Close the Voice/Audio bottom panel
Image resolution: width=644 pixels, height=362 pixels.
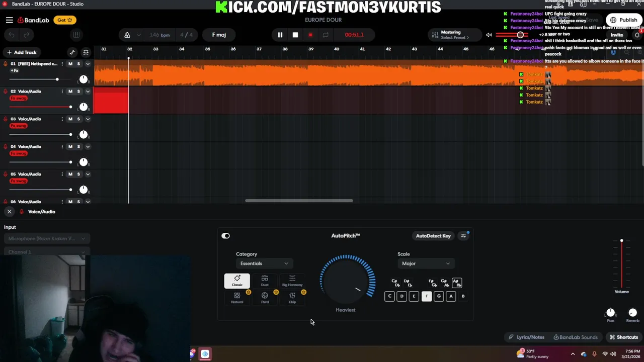[x=9, y=212]
